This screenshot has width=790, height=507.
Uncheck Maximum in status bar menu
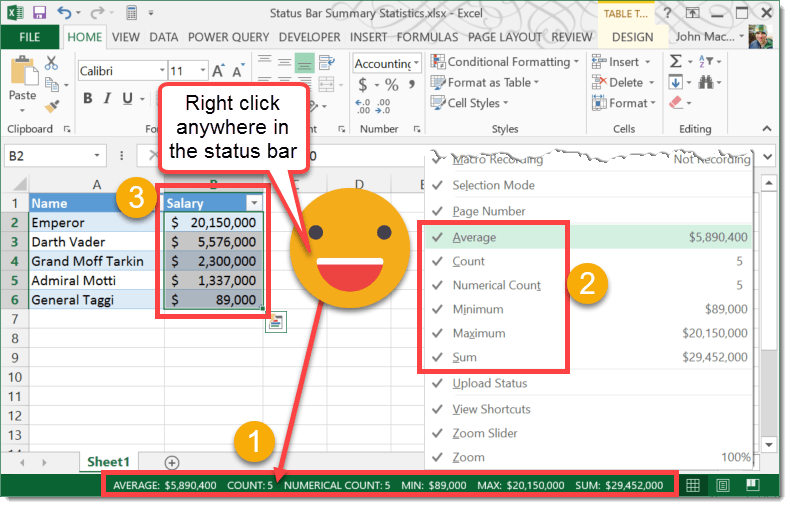click(x=588, y=333)
